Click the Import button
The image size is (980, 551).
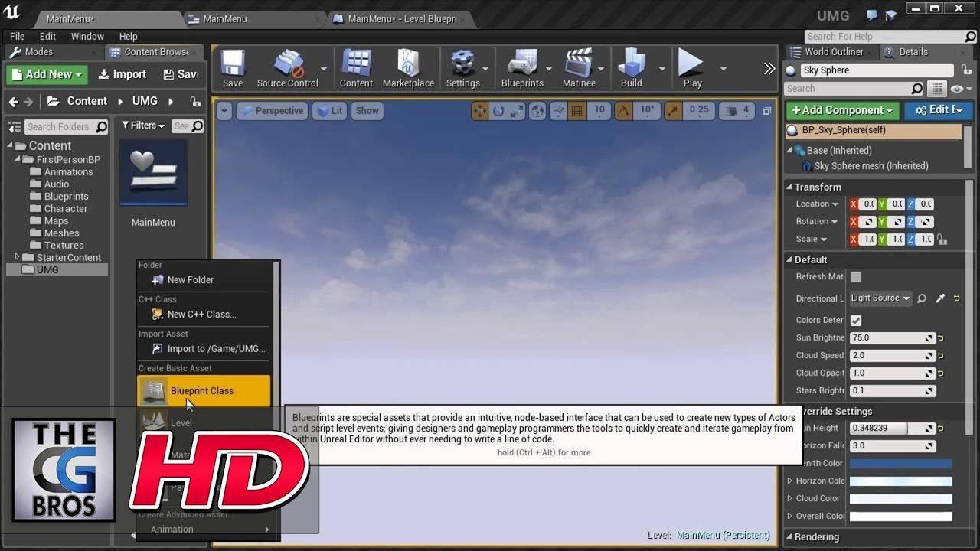point(122,74)
